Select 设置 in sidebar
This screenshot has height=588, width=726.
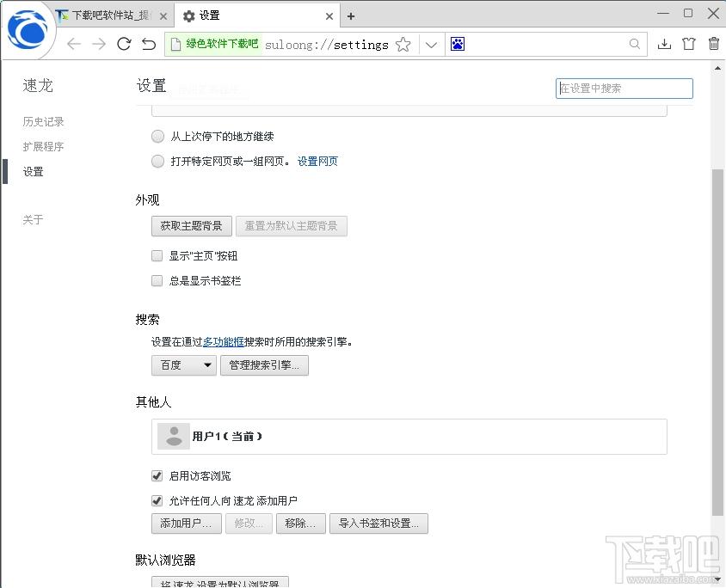click(34, 172)
